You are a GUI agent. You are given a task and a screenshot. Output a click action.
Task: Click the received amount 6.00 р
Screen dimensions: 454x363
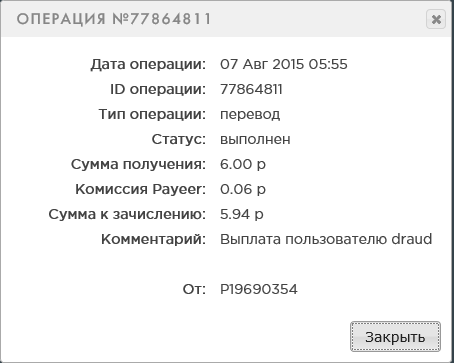click(243, 164)
